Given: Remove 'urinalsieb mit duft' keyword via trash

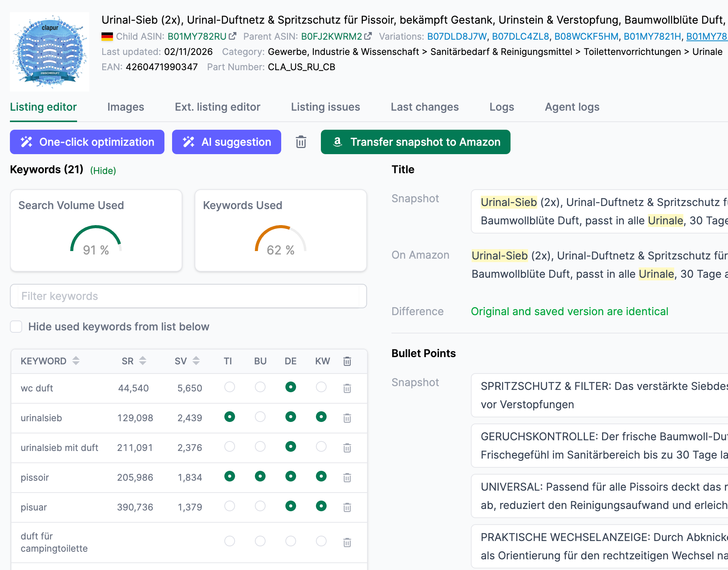Looking at the screenshot, I should [347, 448].
